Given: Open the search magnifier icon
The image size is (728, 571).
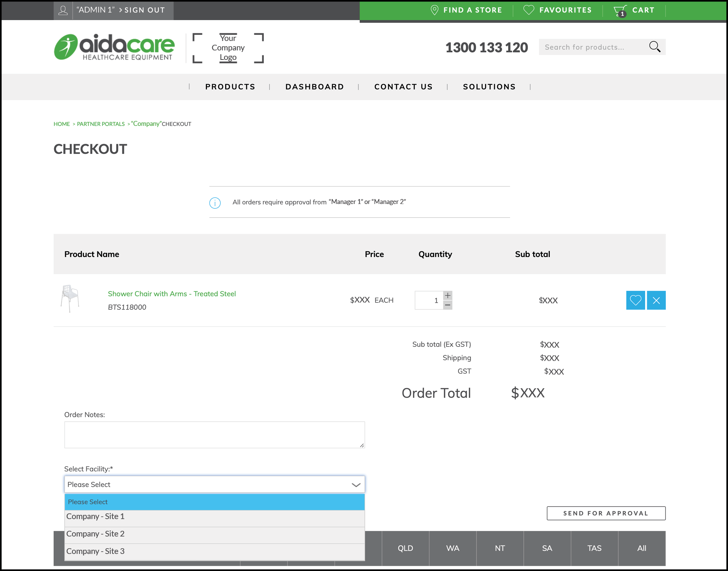Looking at the screenshot, I should (655, 47).
